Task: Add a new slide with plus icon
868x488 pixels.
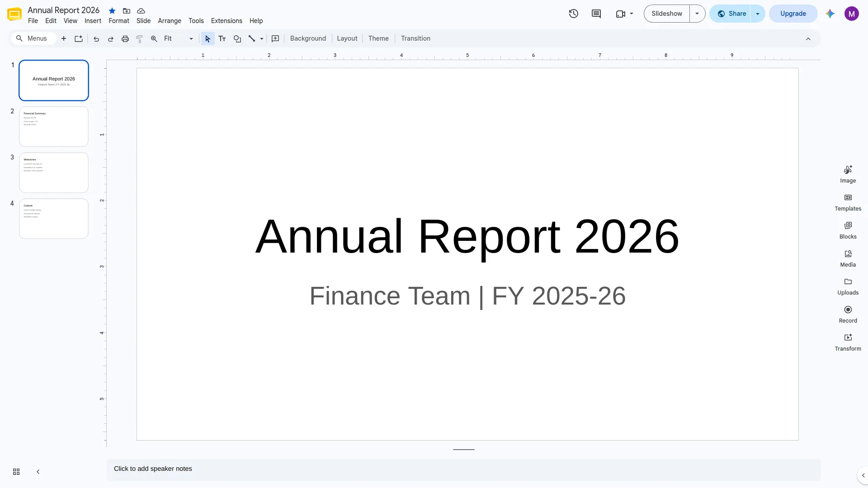Action: [64, 38]
